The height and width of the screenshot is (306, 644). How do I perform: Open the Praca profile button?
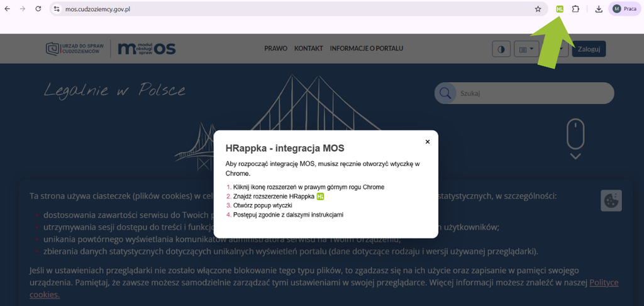[x=625, y=9]
